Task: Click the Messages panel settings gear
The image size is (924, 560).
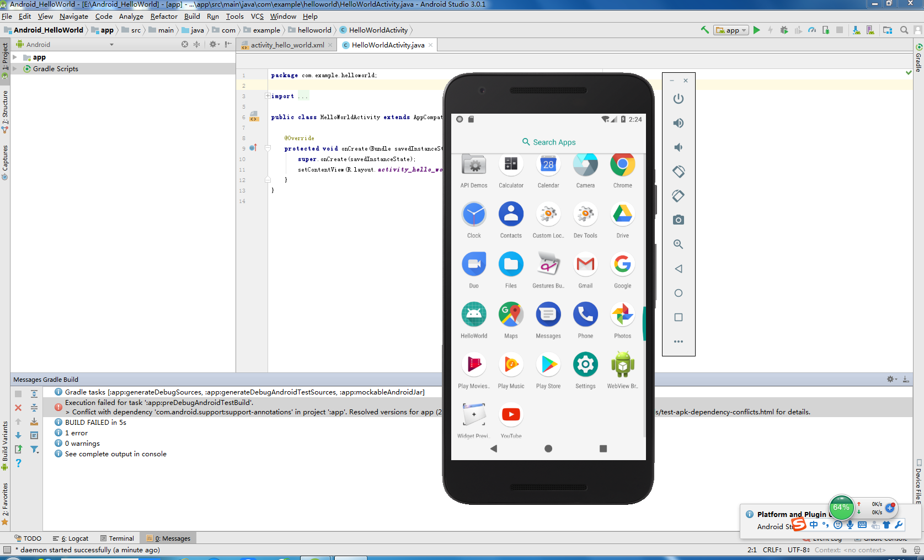Action: click(891, 379)
